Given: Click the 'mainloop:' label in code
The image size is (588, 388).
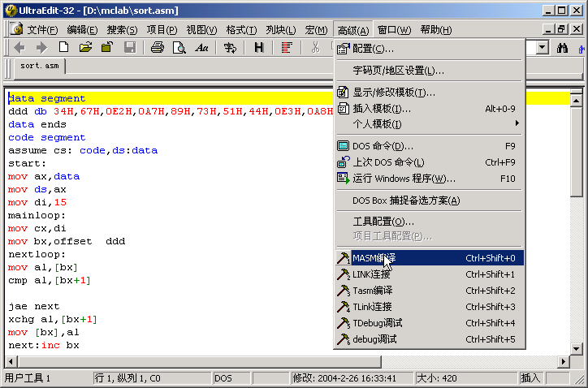Looking at the screenshot, I should [x=37, y=216].
